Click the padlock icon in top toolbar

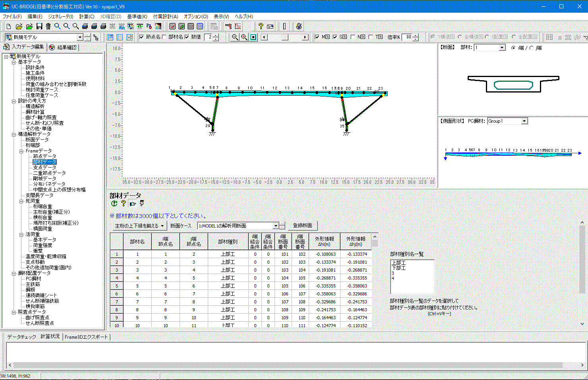click(299, 26)
